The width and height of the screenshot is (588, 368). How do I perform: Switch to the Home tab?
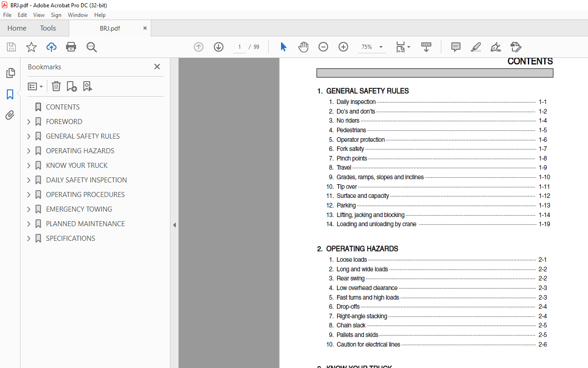coord(17,28)
